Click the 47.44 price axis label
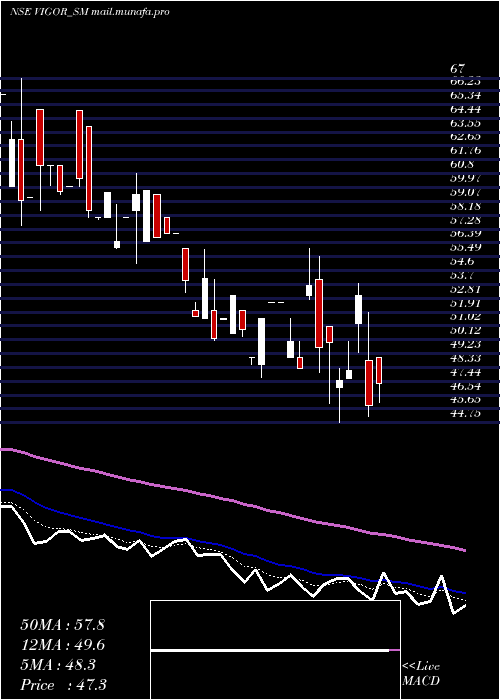 point(465,372)
